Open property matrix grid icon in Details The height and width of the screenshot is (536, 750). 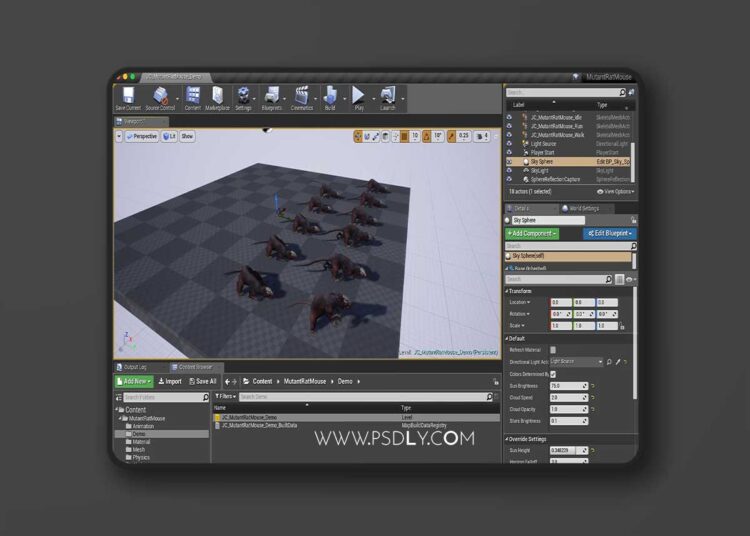click(x=619, y=279)
